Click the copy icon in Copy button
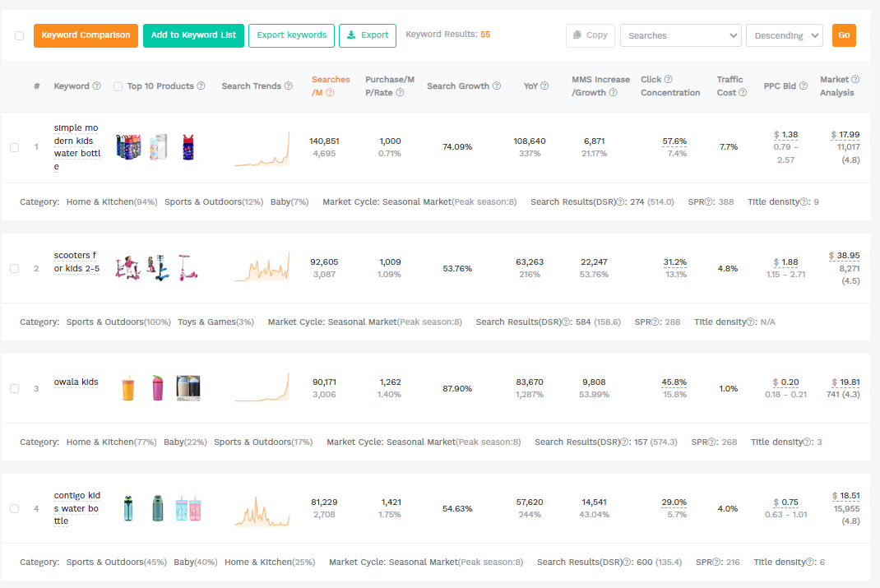 click(577, 35)
